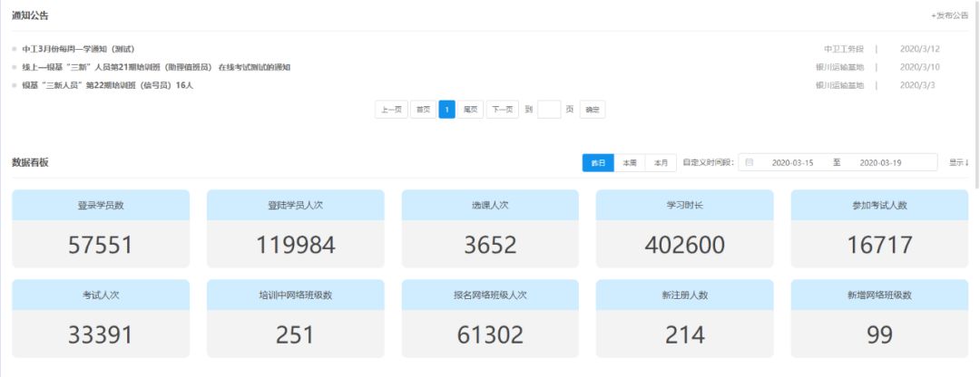
Task: Edit end date 2020-03-19
Action: click(880, 162)
